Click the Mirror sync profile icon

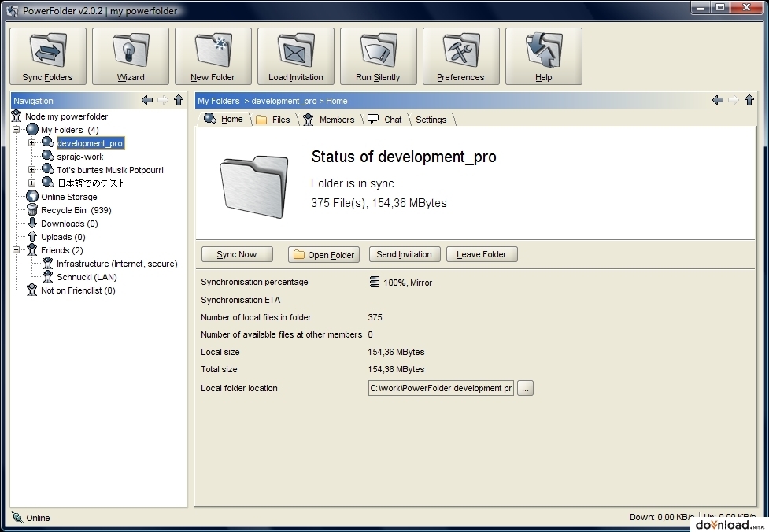pyautogui.click(x=374, y=282)
